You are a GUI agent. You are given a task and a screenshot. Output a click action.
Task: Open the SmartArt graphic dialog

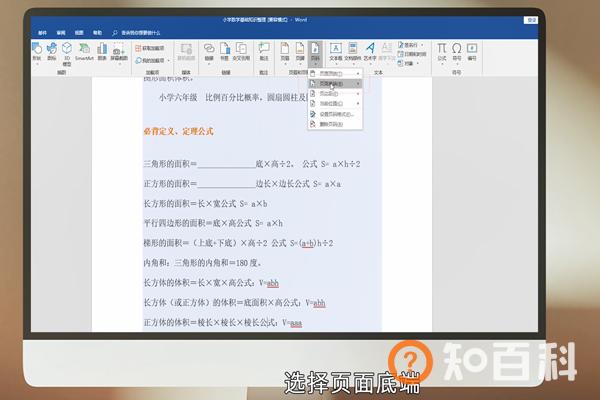84,52
